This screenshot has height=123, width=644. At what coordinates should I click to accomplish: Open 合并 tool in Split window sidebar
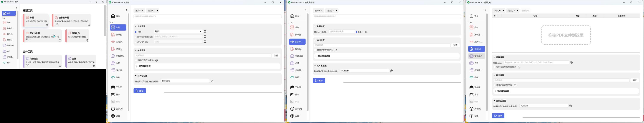coord(118,63)
